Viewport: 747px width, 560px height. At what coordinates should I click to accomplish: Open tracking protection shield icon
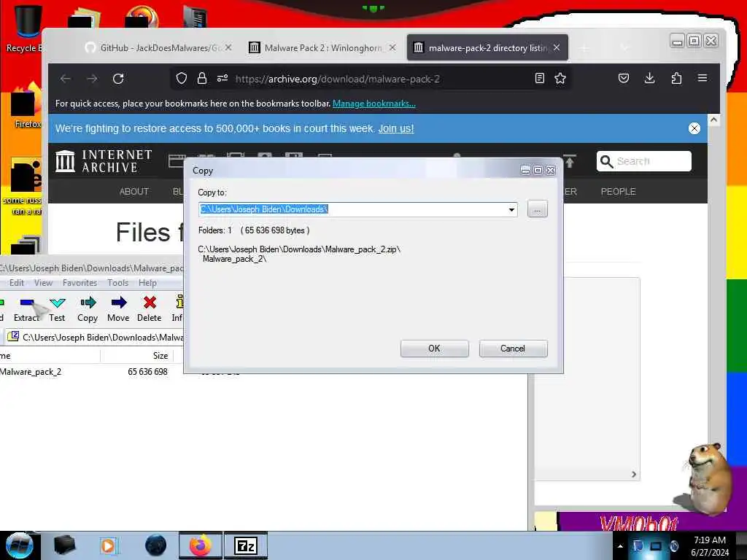point(182,79)
